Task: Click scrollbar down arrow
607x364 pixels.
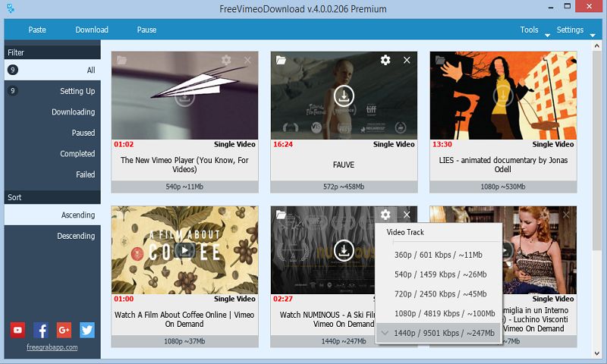Action: 596,353
